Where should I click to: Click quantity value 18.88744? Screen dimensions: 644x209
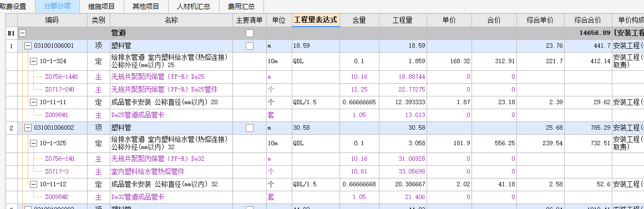pyautogui.click(x=412, y=77)
